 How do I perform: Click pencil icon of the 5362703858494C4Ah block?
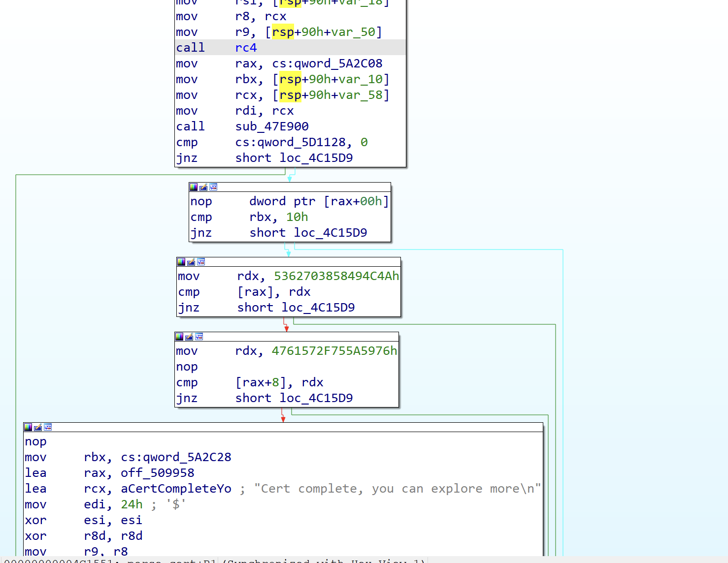pos(191,262)
